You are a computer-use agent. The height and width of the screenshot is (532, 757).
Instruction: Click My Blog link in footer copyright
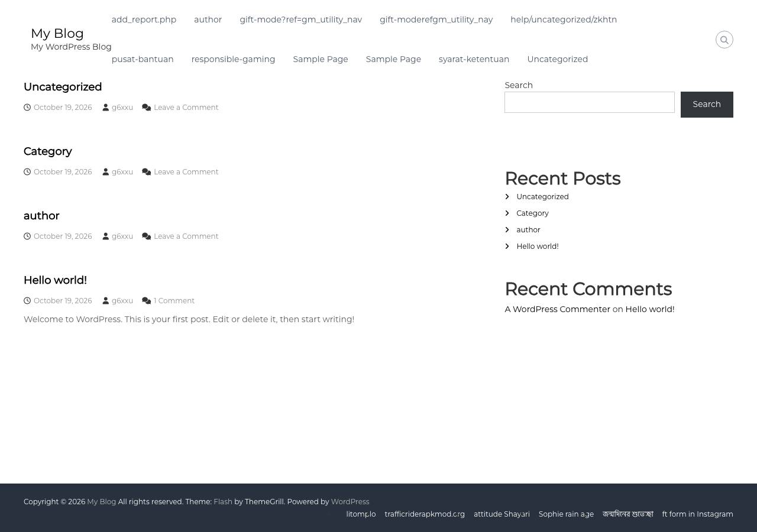coord(102,502)
